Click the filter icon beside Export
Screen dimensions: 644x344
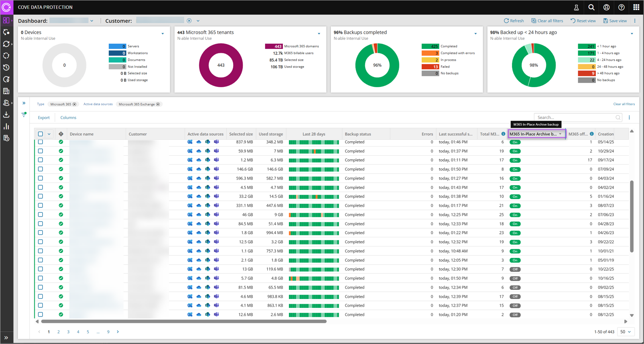coord(24,115)
